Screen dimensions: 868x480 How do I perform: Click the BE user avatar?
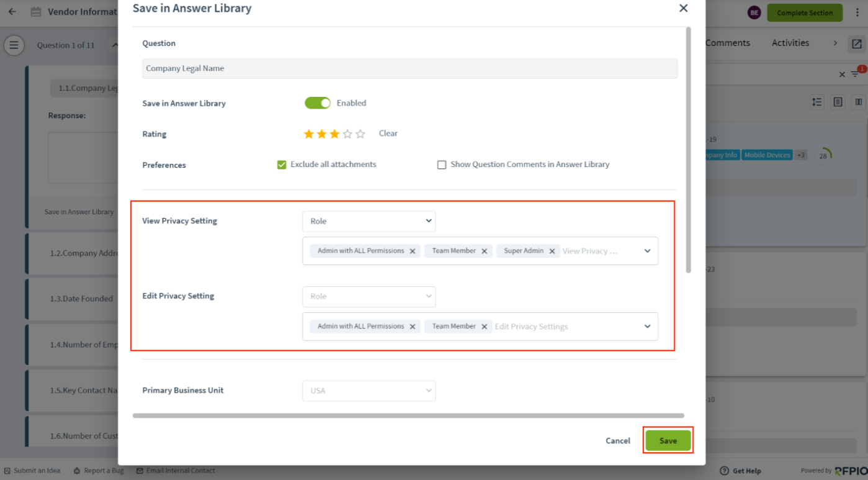pos(754,12)
